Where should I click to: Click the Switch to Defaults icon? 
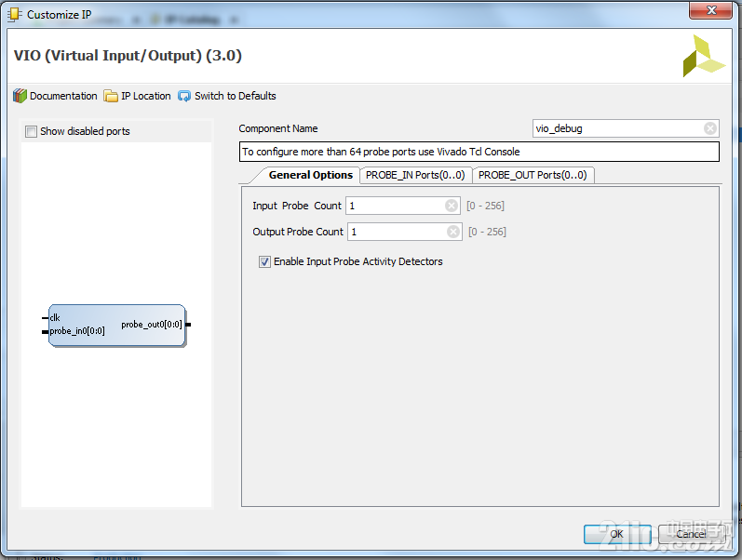tap(184, 96)
